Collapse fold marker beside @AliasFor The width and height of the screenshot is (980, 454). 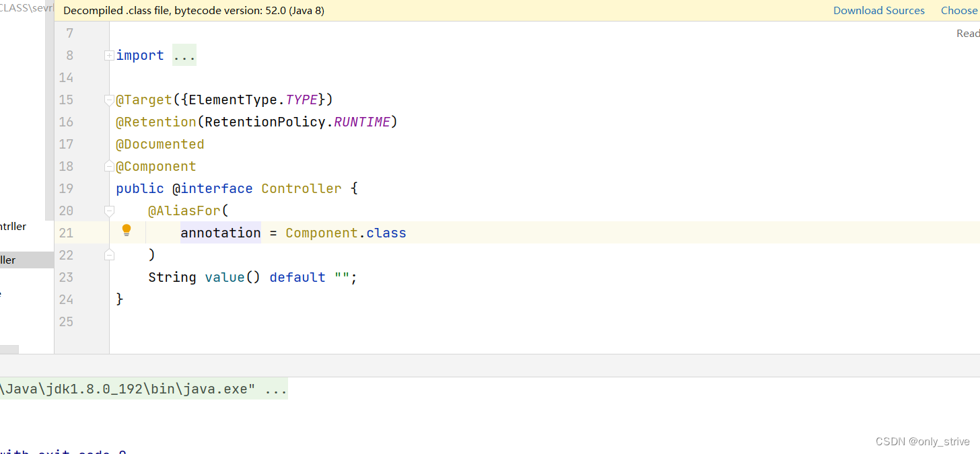(109, 211)
